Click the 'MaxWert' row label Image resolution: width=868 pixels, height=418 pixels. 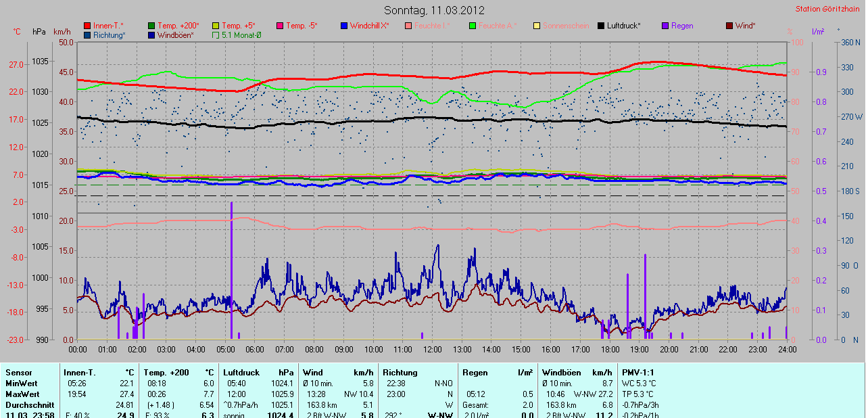point(22,394)
